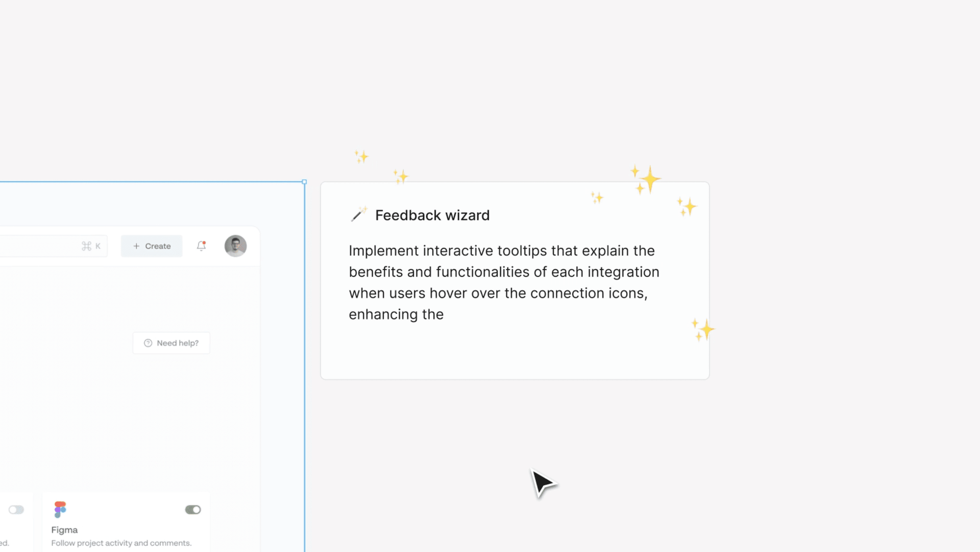Enable the grayed-out toggle on the left
Screen dimensions: 980x552
(x=17, y=509)
